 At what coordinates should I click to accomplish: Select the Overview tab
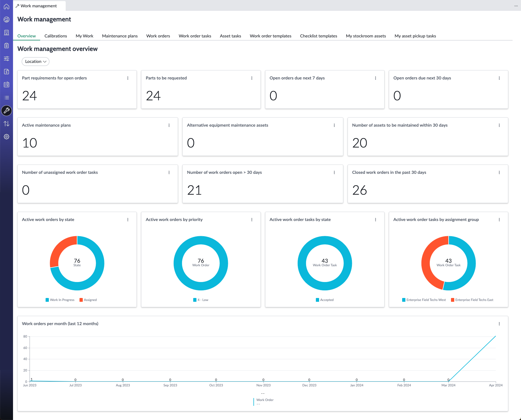[27, 36]
